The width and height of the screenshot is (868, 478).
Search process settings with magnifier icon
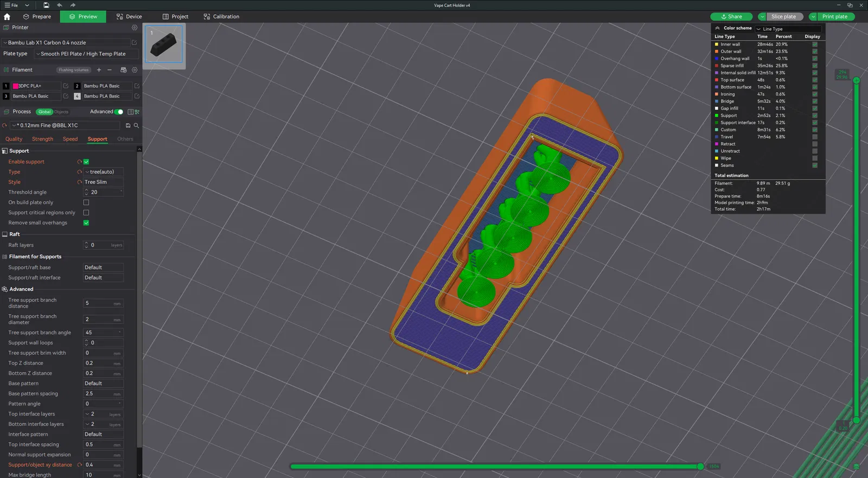tap(136, 125)
